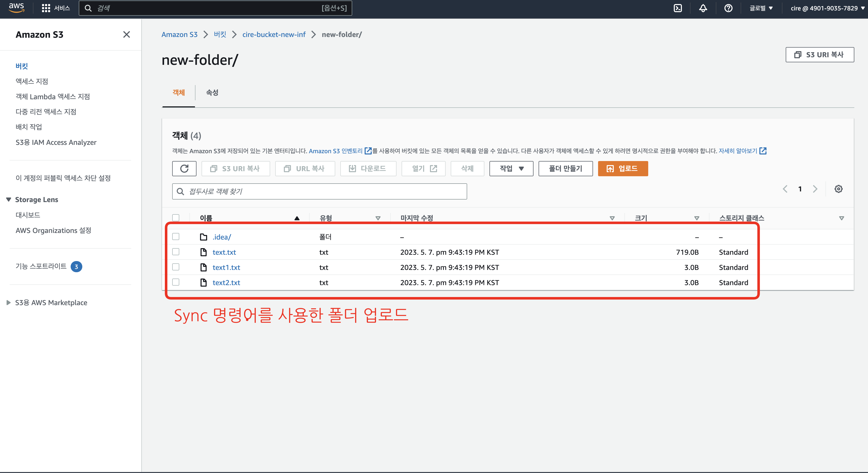Open 이 계정의 퍼블릭 액세스 차단 설정
The image size is (868, 473).
pos(63,178)
